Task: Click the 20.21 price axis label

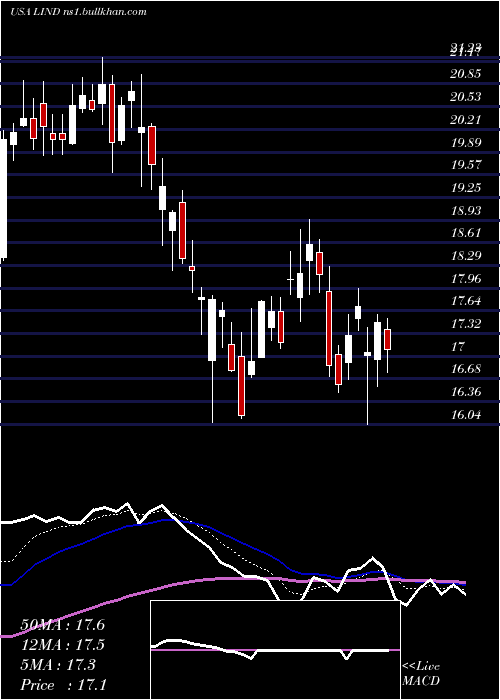Action: click(466, 120)
